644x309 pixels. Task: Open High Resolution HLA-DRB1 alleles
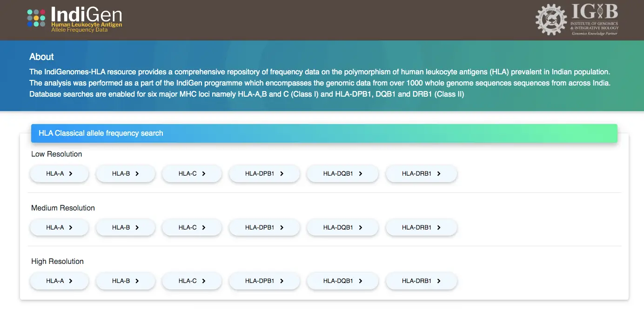tap(422, 281)
